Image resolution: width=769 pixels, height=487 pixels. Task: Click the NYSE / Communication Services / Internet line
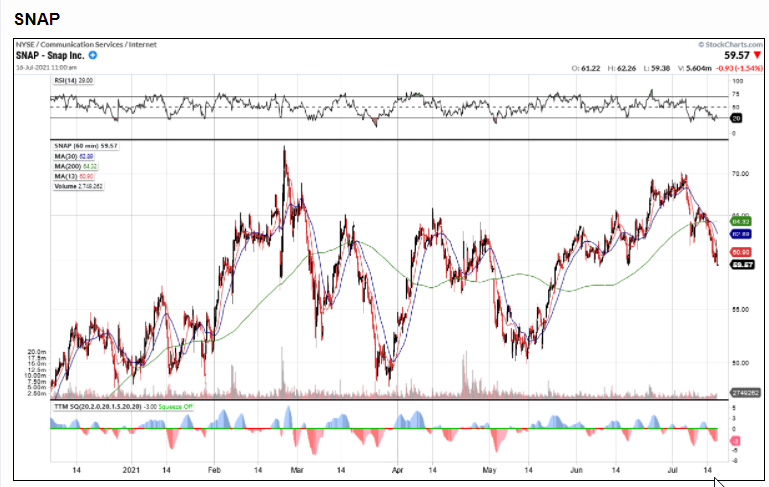(x=86, y=45)
